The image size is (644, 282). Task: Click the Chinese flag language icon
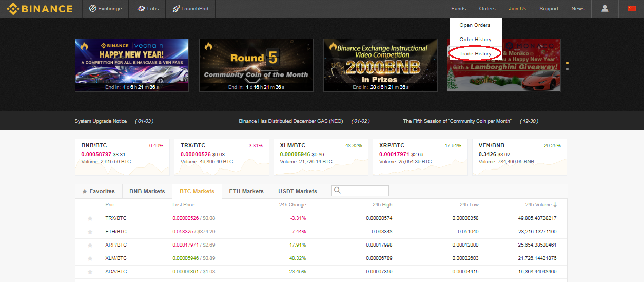coord(632,9)
